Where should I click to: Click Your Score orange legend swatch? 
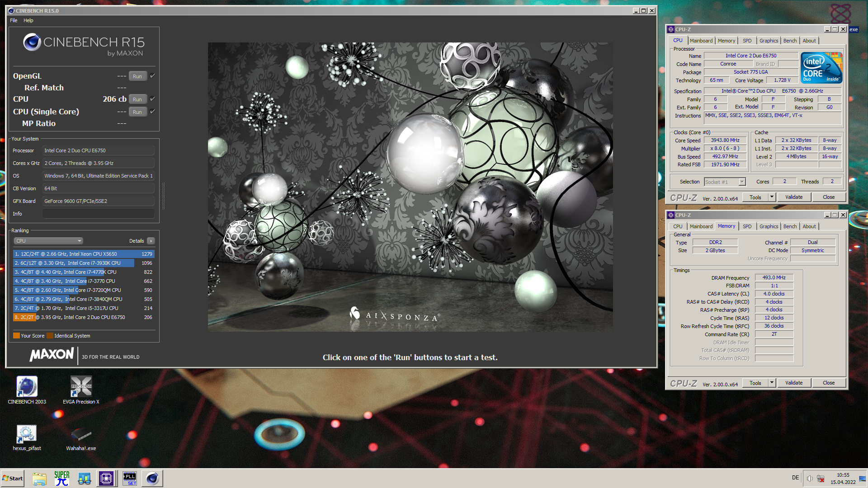16,336
